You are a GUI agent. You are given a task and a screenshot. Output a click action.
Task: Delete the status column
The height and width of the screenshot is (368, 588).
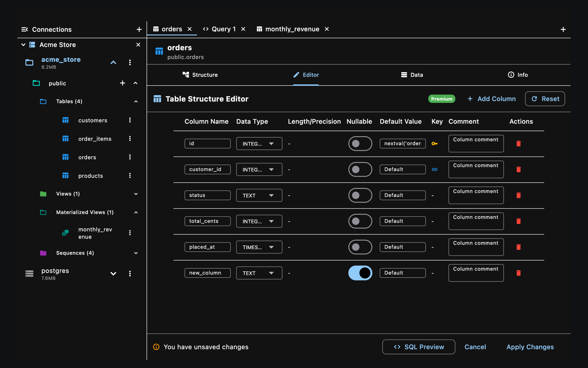tap(519, 195)
